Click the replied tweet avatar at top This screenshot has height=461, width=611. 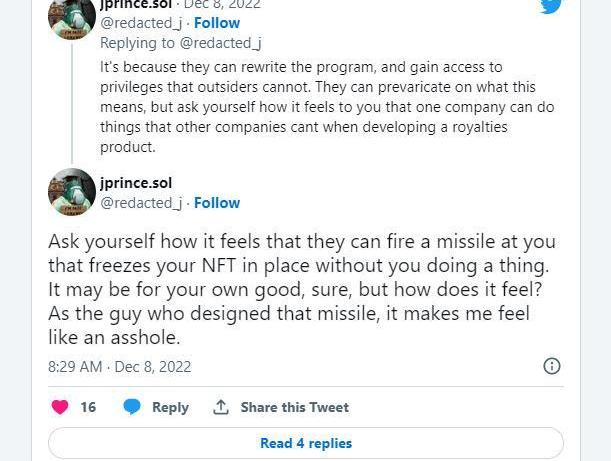click(x=72, y=18)
